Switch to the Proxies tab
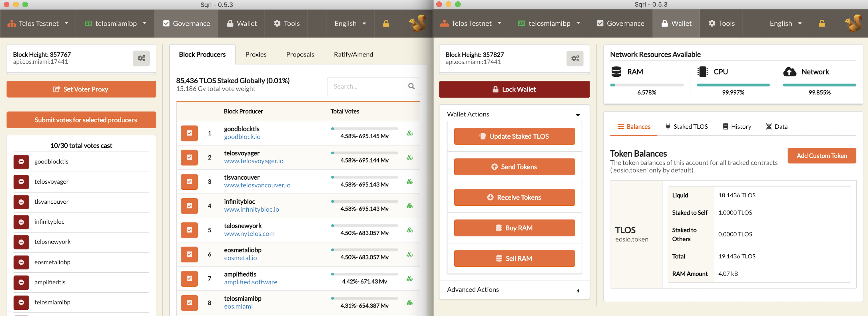The height and width of the screenshot is (316, 868). pos(256,54)
